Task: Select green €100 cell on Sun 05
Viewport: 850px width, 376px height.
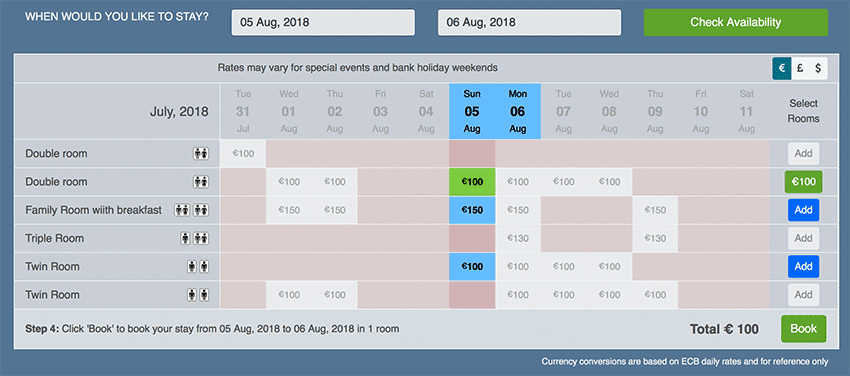Action: pos(472,182)
